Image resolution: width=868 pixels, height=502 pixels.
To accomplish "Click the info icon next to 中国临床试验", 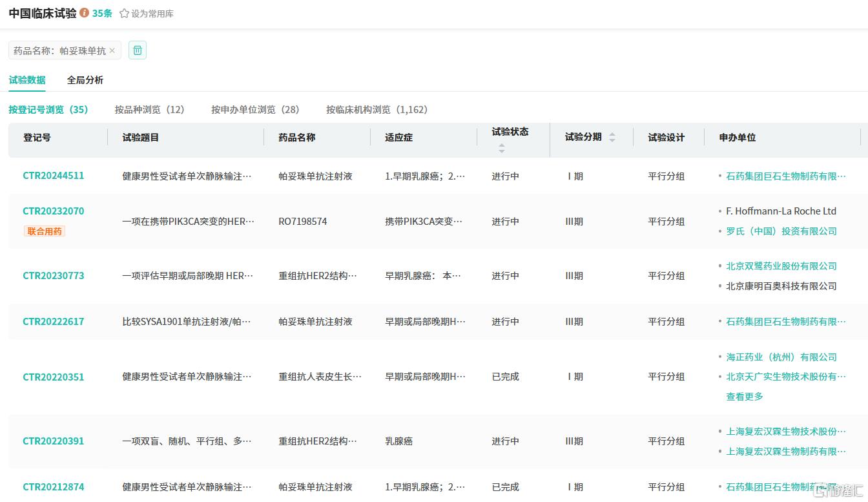I will pos(85,13).
